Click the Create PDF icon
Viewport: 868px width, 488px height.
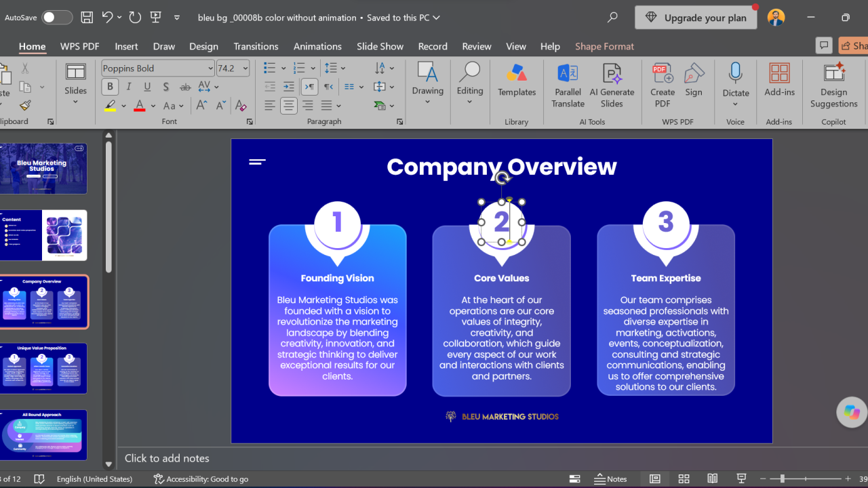coord(663,85)
